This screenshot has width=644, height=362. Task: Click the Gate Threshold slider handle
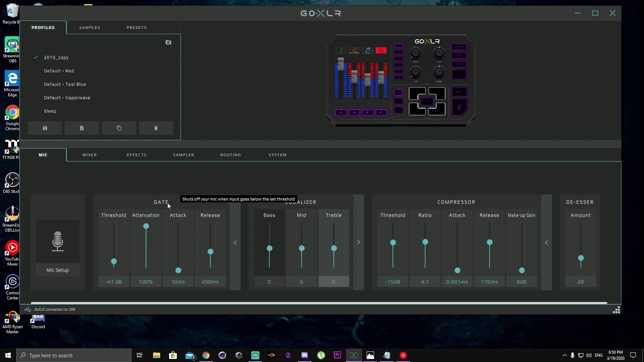[x=114, y=262]
